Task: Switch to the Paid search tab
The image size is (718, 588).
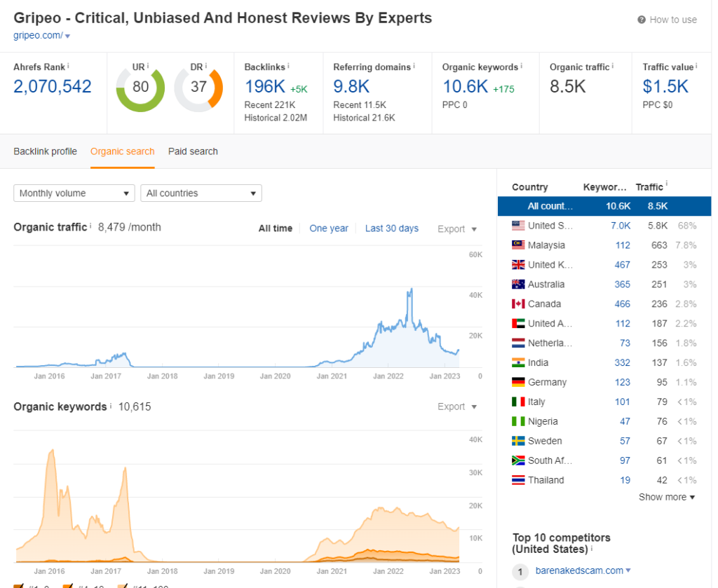Action: coord(193,151)
